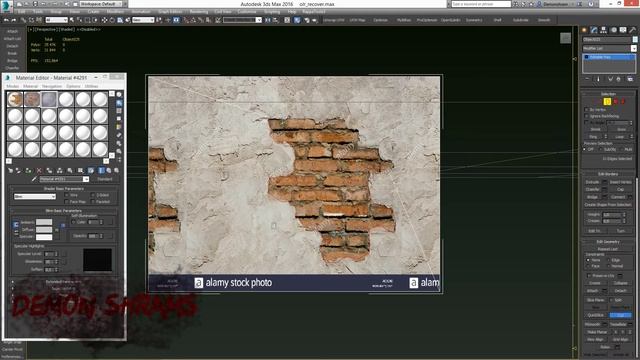Open the reference coordinate View dropdown
The image size is (640, 360).
[x=143, y=20]
